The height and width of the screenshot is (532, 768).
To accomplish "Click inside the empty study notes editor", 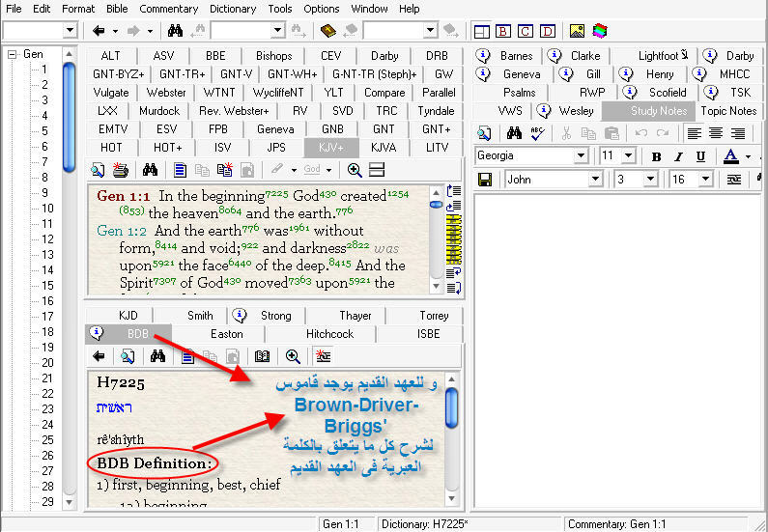I will [x=617, y=350].
